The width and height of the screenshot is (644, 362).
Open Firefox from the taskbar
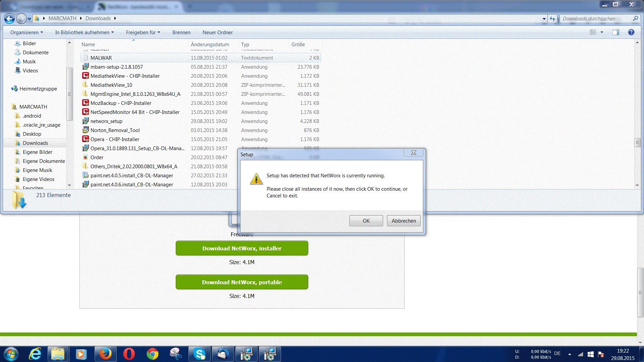click(x=105, y=354)
